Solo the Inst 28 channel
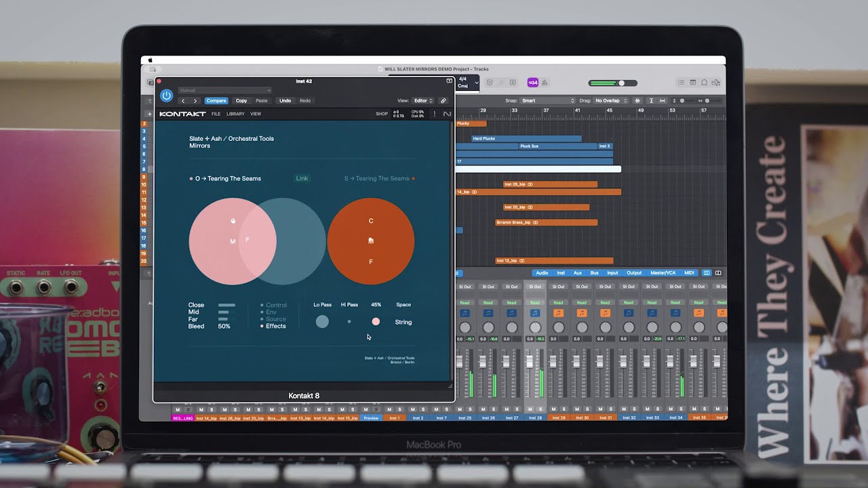868x488 pixels. tap(539, 409)
